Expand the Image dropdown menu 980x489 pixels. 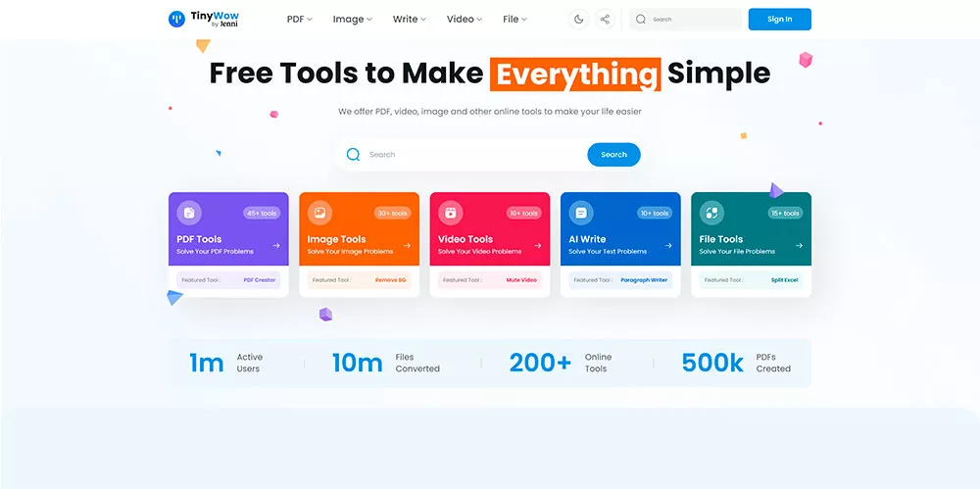point(353,20)
